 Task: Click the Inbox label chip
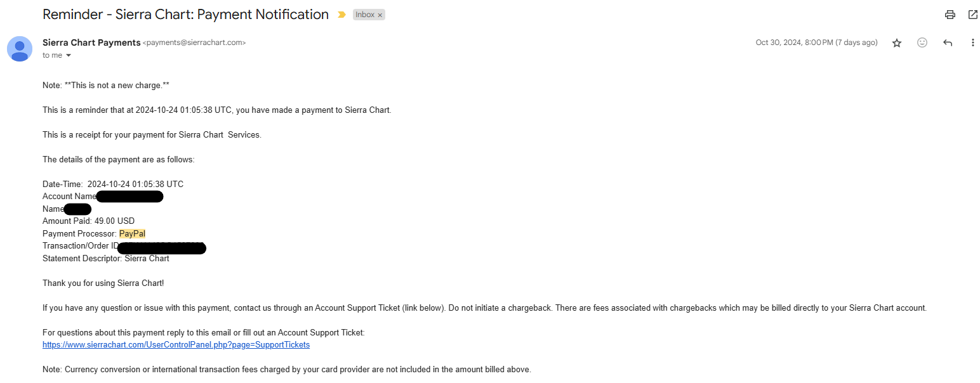point(365,15)
